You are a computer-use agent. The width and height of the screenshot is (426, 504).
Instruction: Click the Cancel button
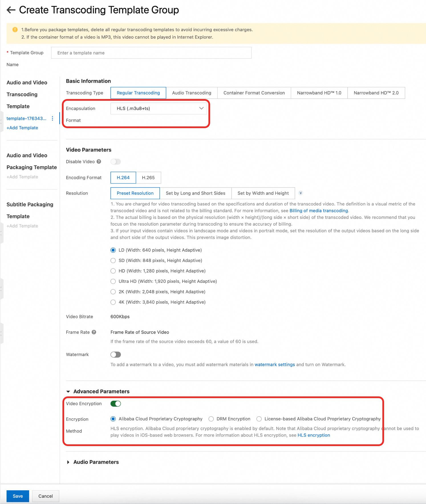pyautogui.click(x=46, y=496)
